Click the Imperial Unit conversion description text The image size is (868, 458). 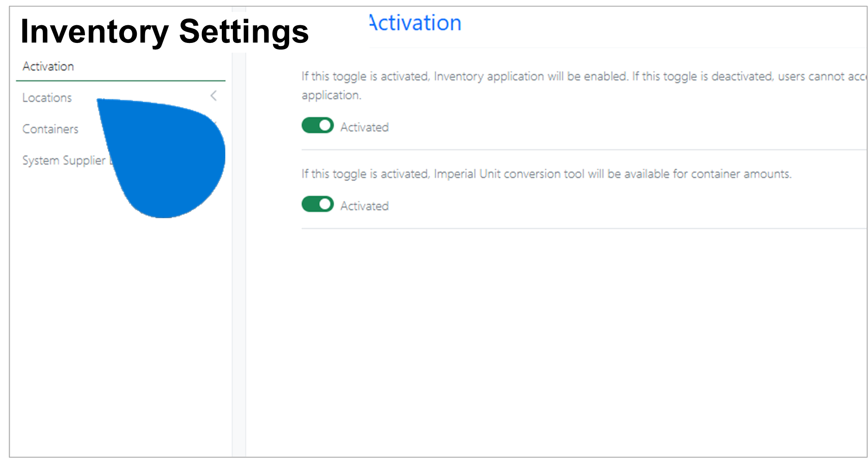coord(547,174)
